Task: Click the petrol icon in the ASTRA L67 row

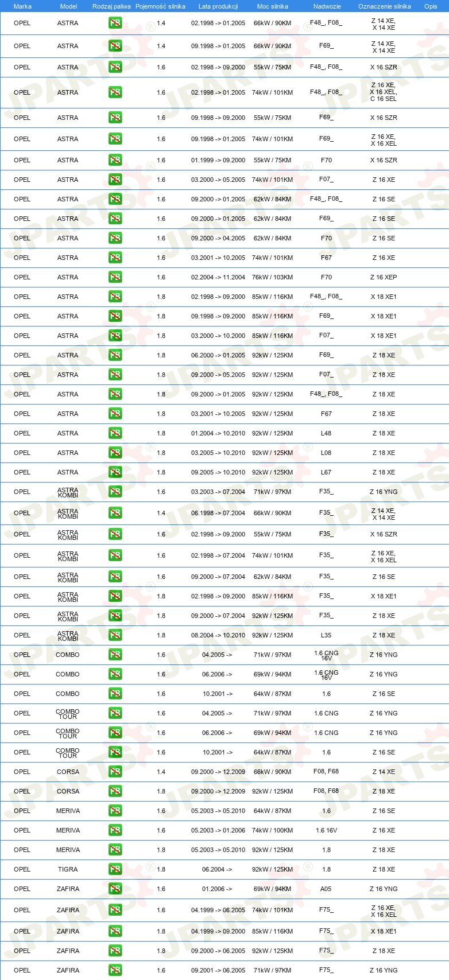Action: click(x=115, y=472)
